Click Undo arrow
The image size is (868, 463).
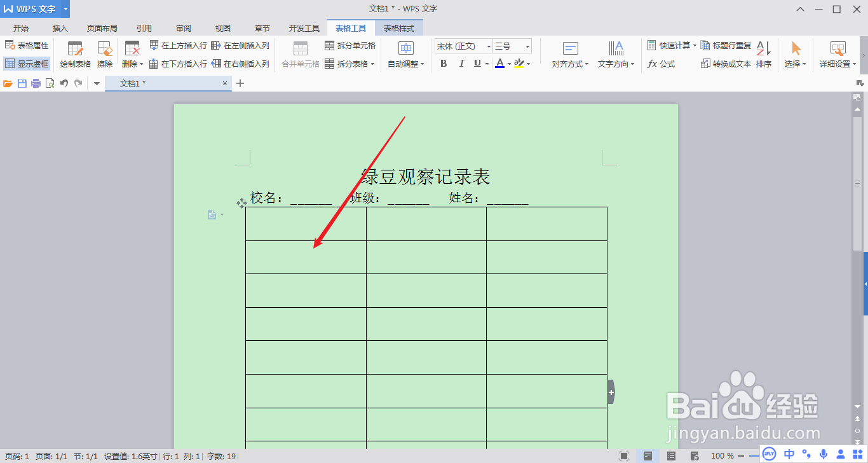coord(64,83)
